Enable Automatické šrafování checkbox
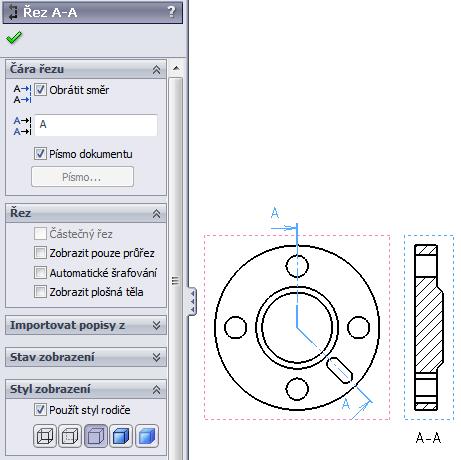Viewport: 461px width, 460px height. (40, 273)
